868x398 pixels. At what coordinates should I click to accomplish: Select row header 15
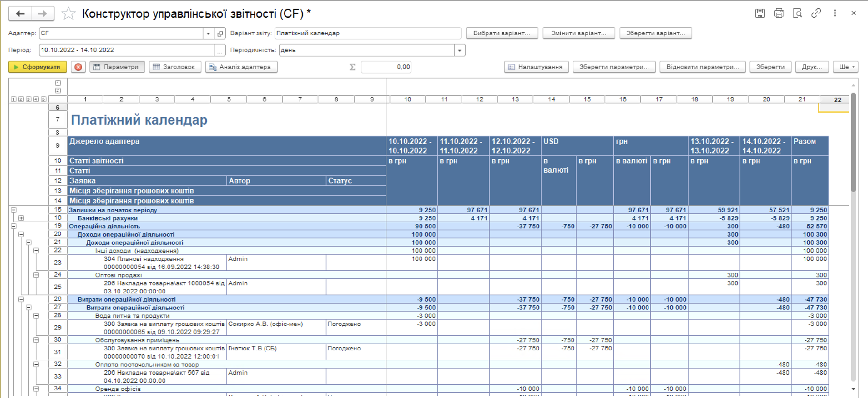[58, 210]
